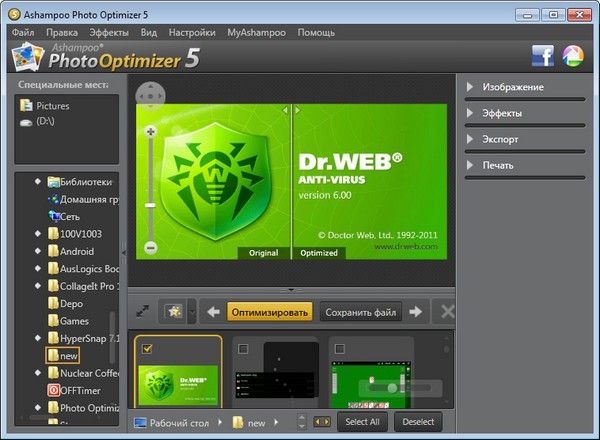
Task: Check the solitaire thumbnail's checkbox
Action: click(340, 348)
